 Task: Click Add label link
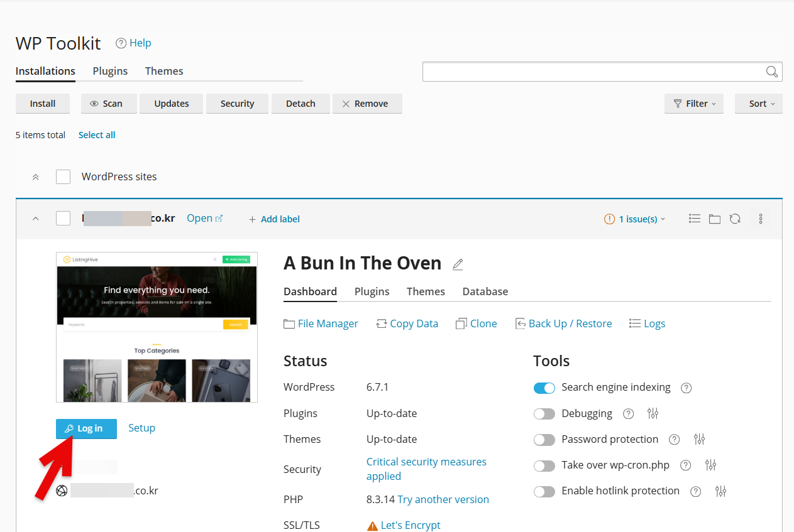click(x=274, y=219)
